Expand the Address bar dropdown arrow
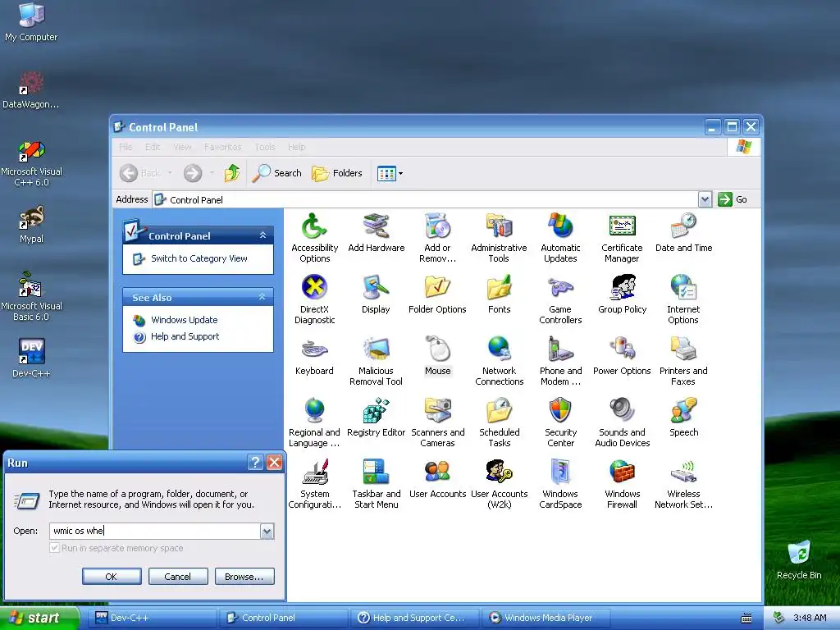The width and height of the screenshot is (840, 630). click(x=705, y=199)
